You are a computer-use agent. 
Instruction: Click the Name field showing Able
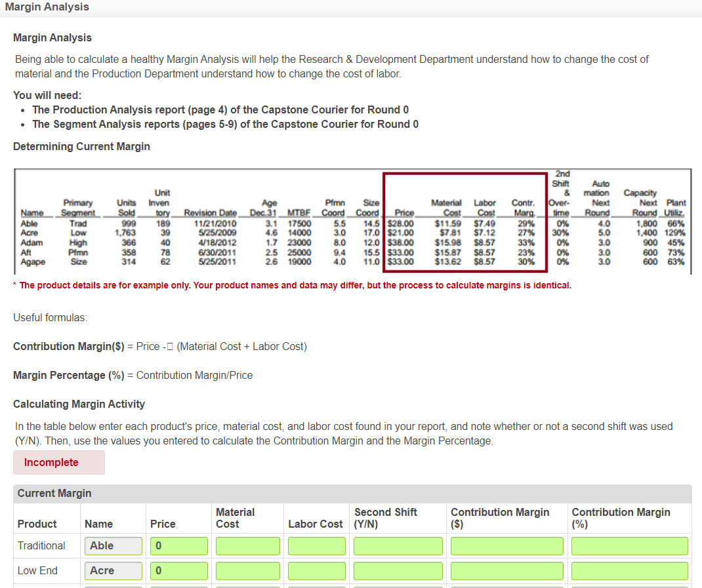113,545
